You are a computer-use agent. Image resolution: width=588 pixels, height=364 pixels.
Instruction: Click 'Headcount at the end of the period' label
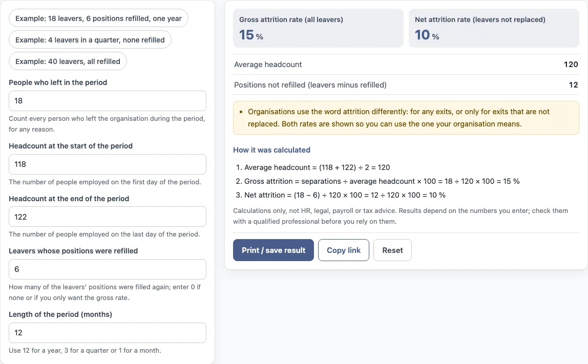pos(69,199)
